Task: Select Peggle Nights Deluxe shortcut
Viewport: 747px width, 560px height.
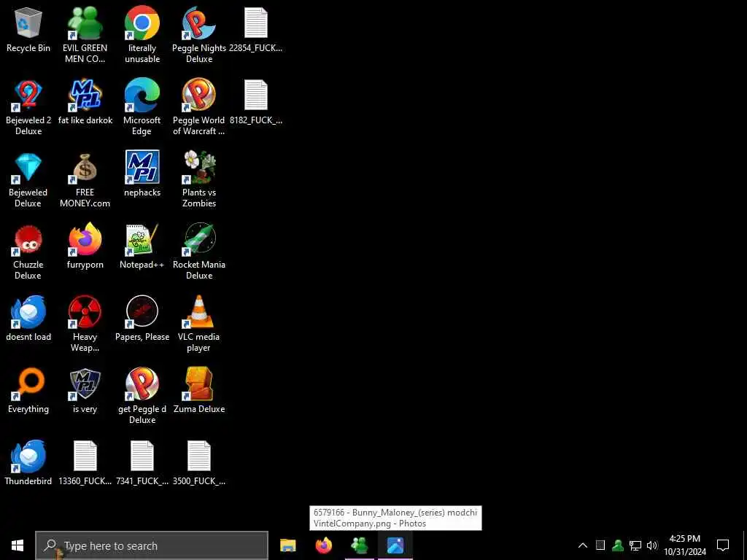Action: tap(199, 35)
